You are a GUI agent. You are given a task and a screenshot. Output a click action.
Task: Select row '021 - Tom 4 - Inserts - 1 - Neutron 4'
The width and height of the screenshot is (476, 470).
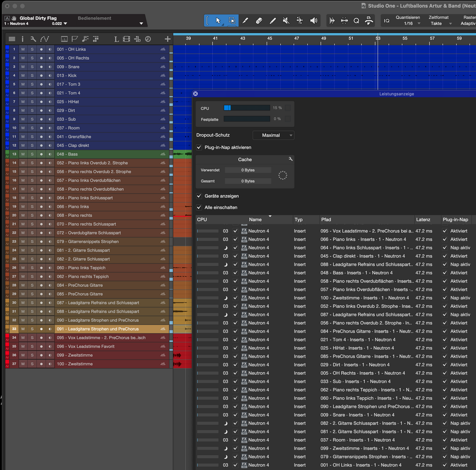tap(336, 340)
